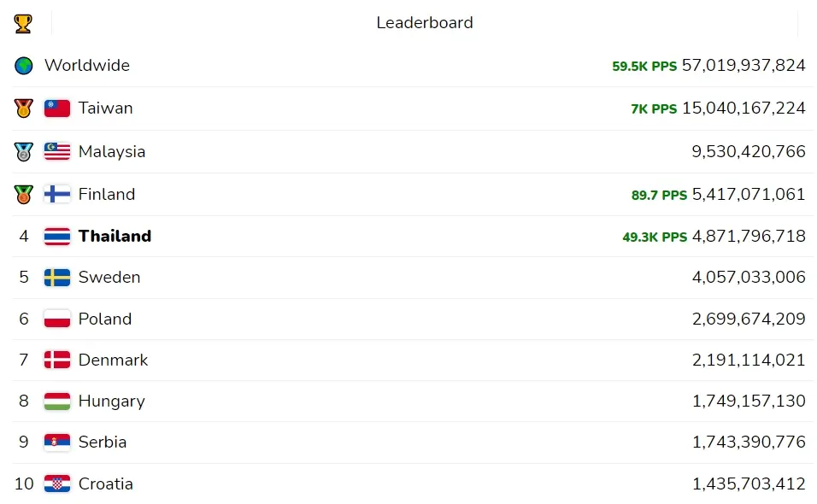Click the Worldwide total score 57,019,937,824
Viewport: 817px width, 504px height.
(x=744, y=66)
